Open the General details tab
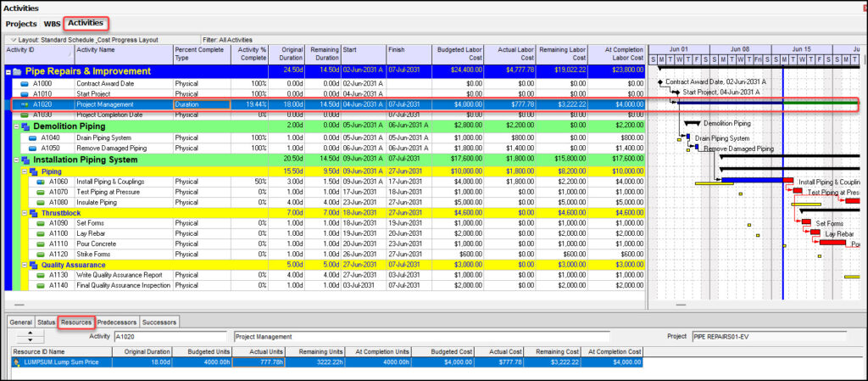 tap(20, 322)
